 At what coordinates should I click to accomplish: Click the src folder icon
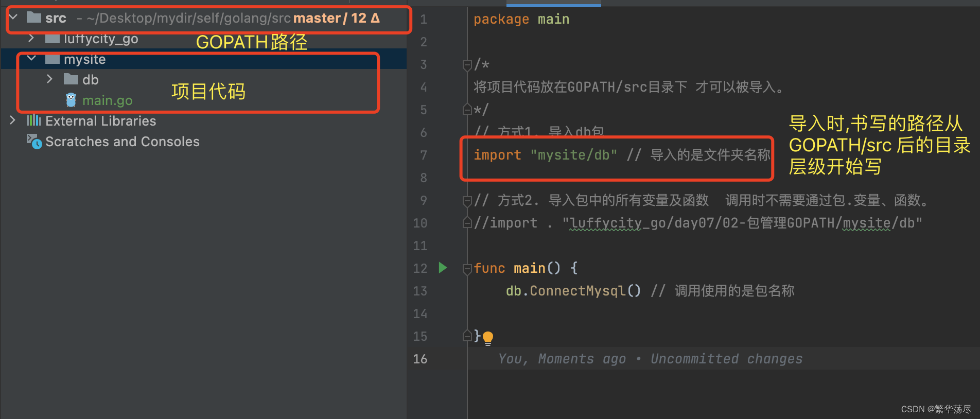[34, 18]
